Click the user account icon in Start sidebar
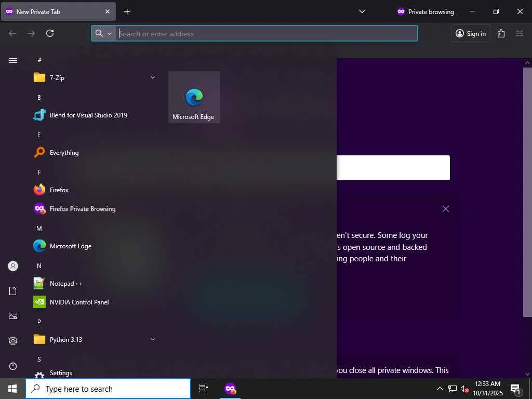This screenshot has height=399, width=532. [x=13, y=266]
